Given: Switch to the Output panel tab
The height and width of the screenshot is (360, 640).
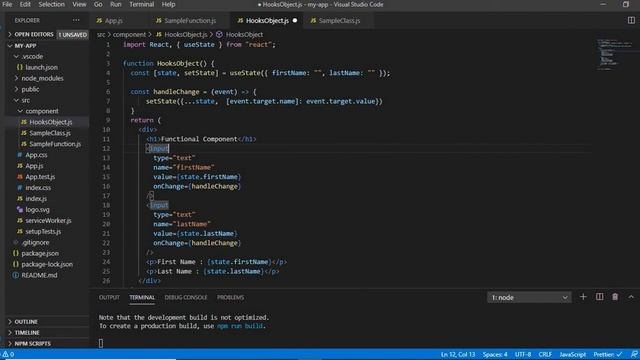Looking at the screenshot, I should point(109,298).
